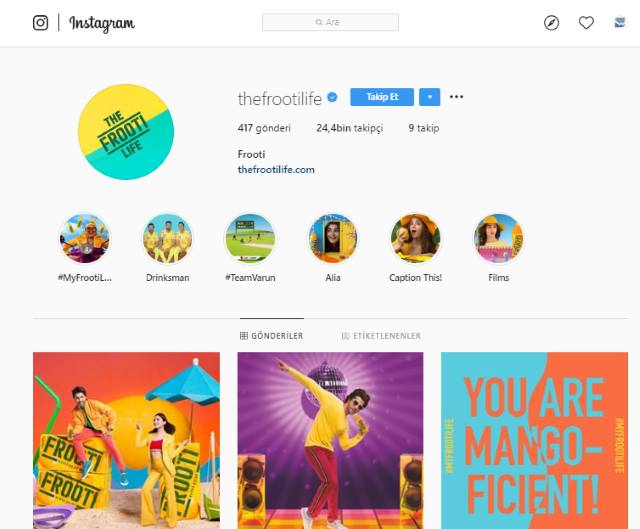Open the three-dot options menu
The width and height of the screenshot is (640, 529).
[x=456, y=97]
